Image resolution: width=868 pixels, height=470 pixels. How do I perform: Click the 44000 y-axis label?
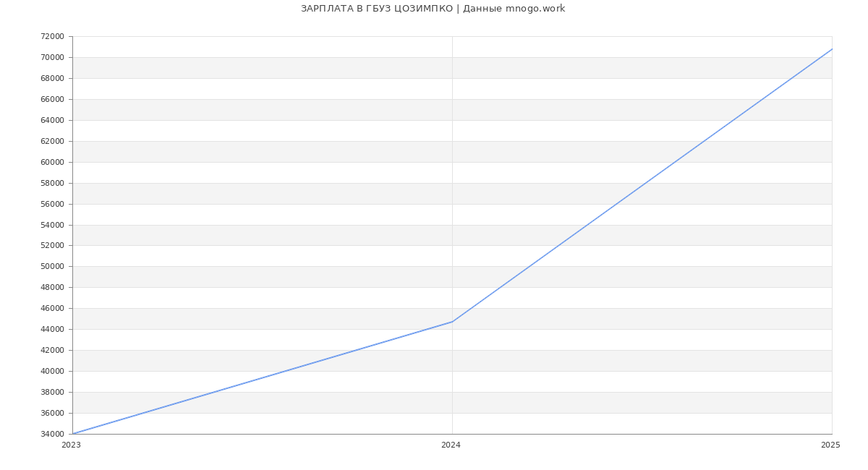53,330
